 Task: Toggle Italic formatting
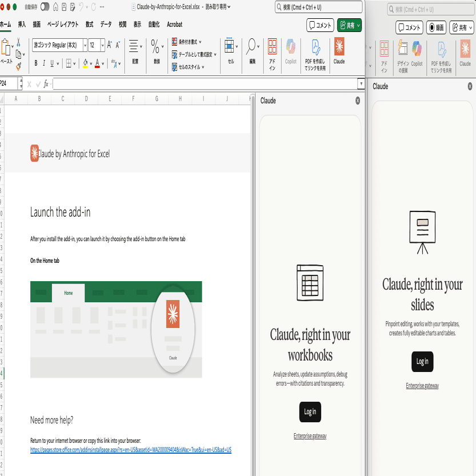(x=44, y=63)
